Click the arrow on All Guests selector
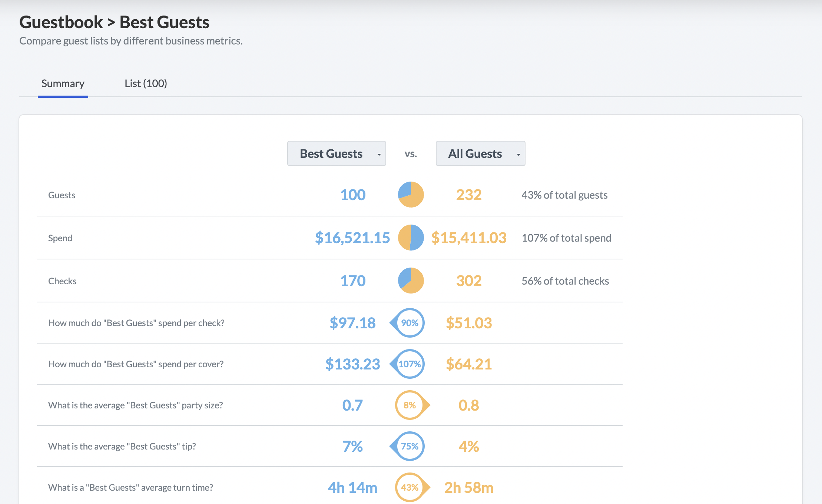This screenshot has width=822, height=504. coord(518,155)
